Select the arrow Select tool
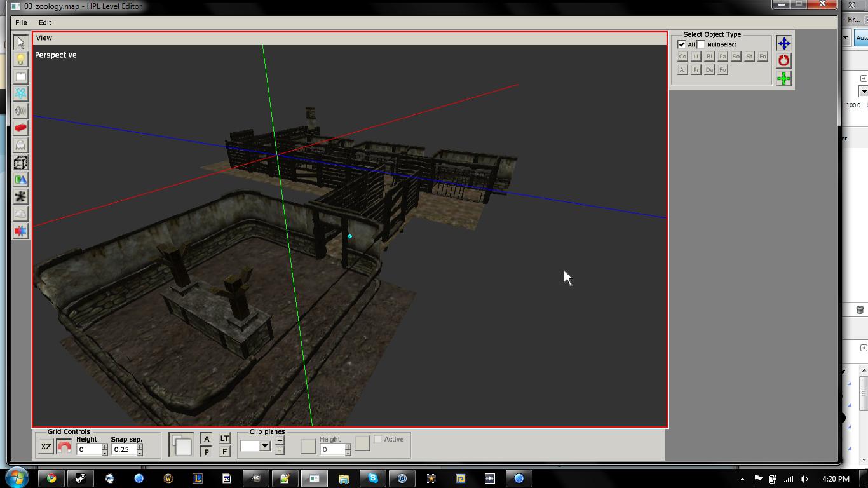Screen dimensions: 868x488 click(20, 43)
